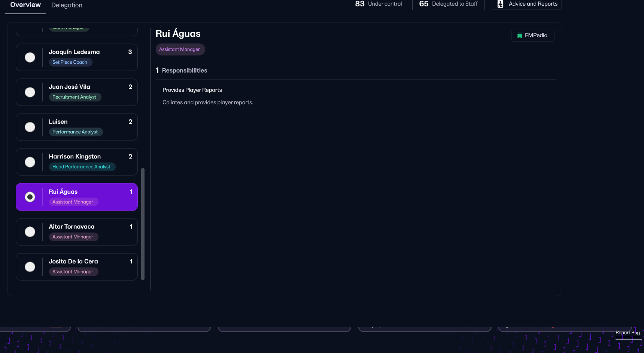Select Joaquín Ledesma radio button
Screen dimensions: 644x353
[x=30, y=57]
